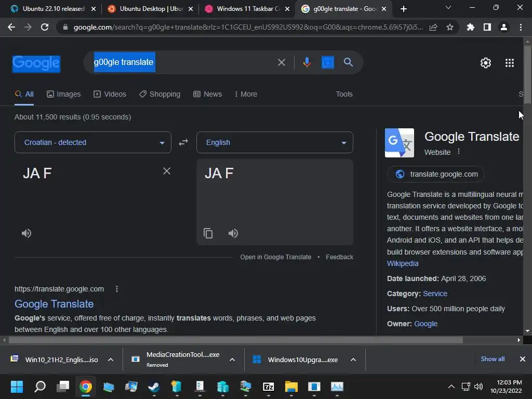Visit translate.google.com from the knowledge panel
This screenshot has height=399, width=532.
[436, 174]
